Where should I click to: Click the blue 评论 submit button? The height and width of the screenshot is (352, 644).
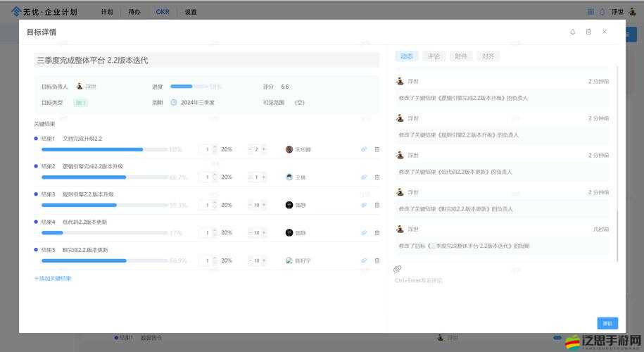click(x=607, y=323)
